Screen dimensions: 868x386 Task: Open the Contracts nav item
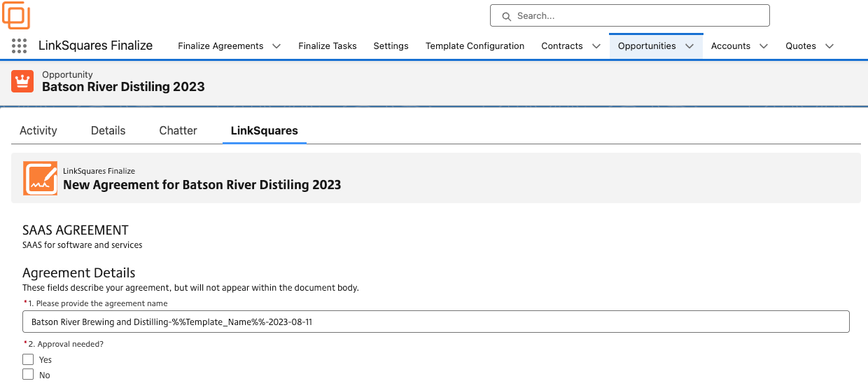pyautogui.click(x=562, y=46)
